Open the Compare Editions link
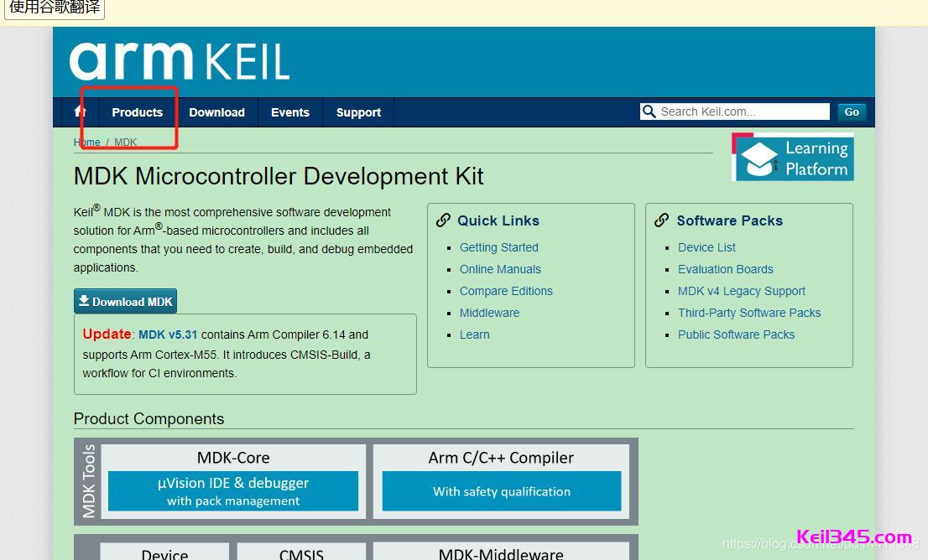Viewport: 928px width, 560px height. coord(506,291)
